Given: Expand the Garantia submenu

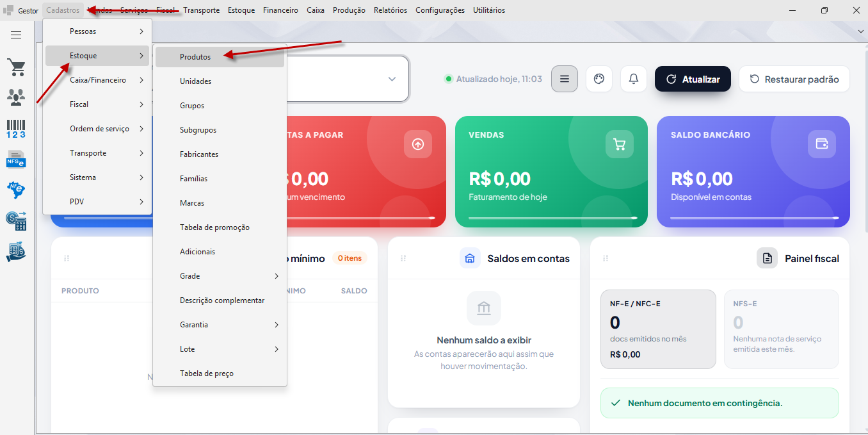Looking at the screenshot, I should click(x=220, y=325).
